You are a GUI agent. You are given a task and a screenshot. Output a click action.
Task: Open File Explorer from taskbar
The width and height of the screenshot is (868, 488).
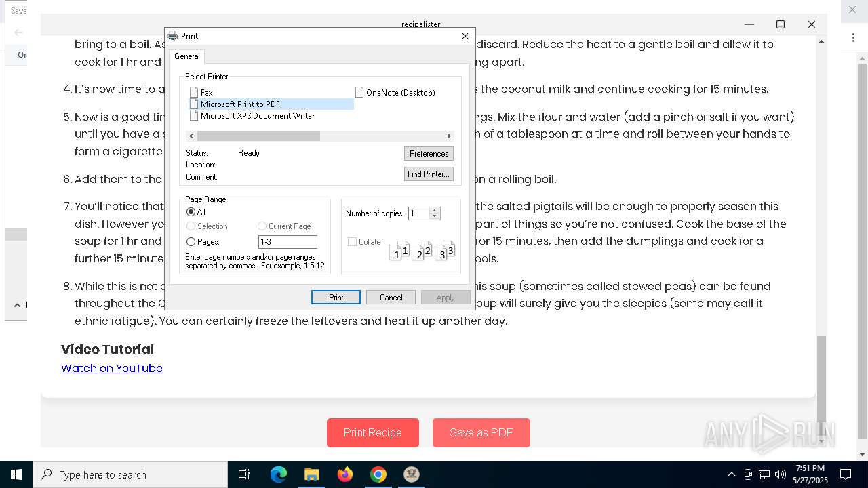point(311,474)
